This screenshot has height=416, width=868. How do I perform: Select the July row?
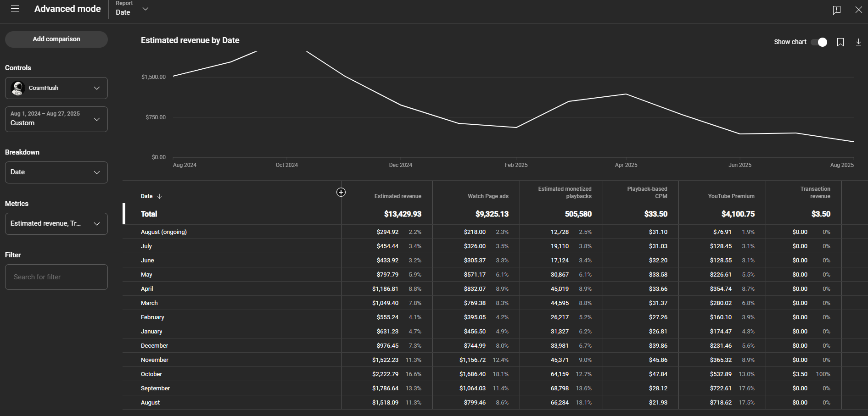495,246
